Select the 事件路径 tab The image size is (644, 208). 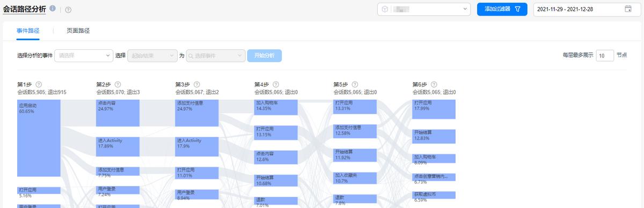(x=28, y=31)
